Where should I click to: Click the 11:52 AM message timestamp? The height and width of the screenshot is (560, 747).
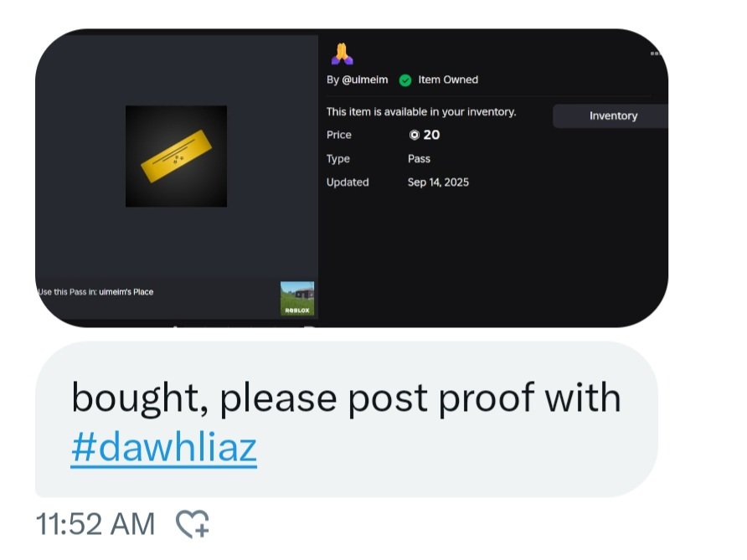pos(95,524)
